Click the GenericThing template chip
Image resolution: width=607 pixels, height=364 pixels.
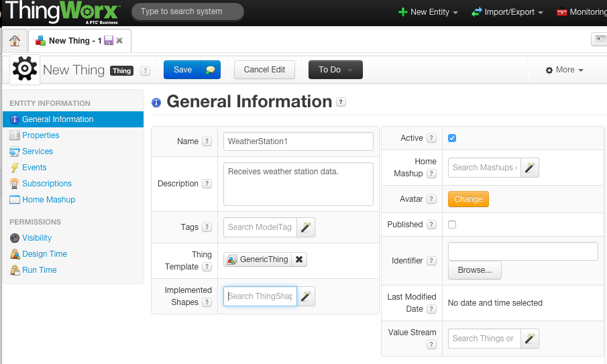coord(258,259)
